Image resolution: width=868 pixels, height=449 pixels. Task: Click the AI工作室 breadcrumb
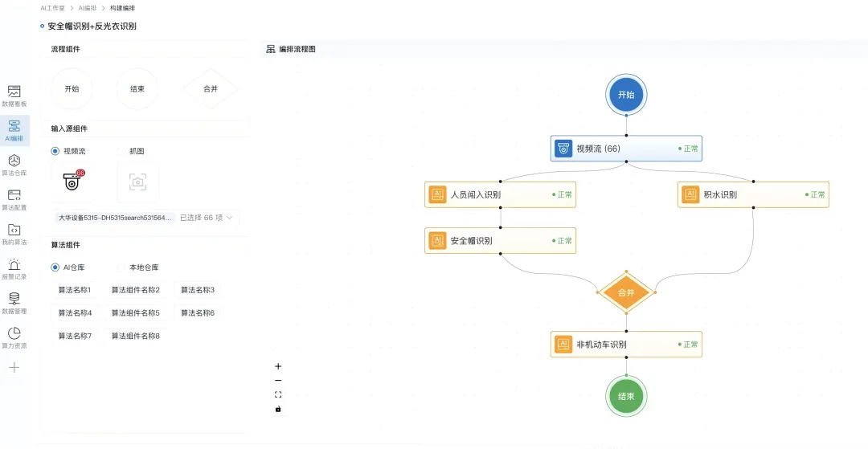[52, 8]
